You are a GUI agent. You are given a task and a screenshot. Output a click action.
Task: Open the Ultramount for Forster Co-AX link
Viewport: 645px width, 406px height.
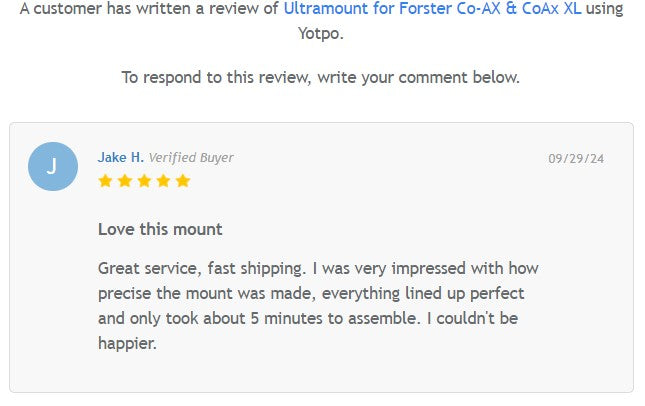click(432, 9)
